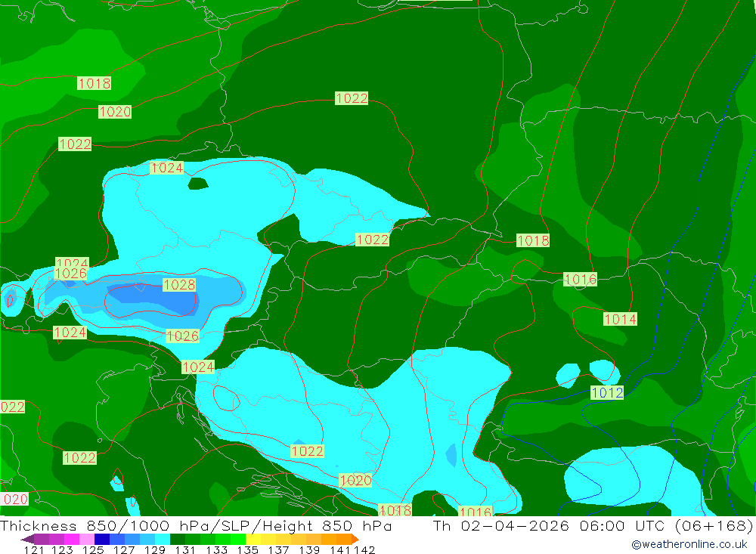The height and width of the screenshot is (554, 756).
Task: Click the 1028 high pressure label
Action: (x=179, y=285)
